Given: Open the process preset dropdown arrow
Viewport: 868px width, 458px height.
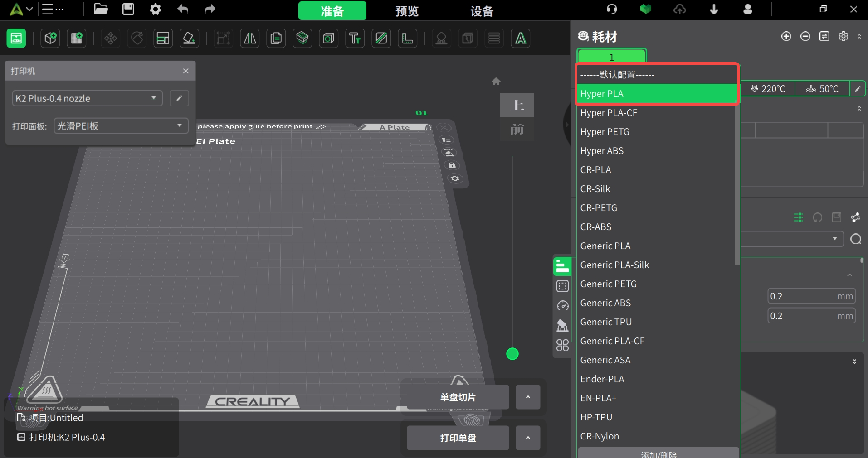Looking at the screenshot, I should (835, 239).
